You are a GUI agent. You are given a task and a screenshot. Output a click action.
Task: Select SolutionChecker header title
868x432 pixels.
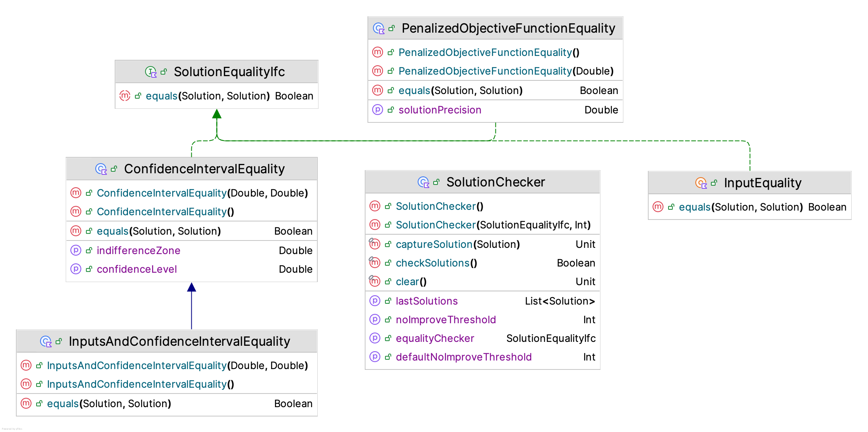coord(496,182)
